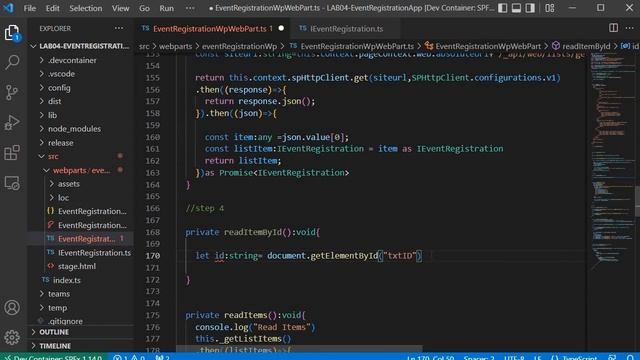
Task: Open the Customize Layout icon
Action: tap(550, 8)
